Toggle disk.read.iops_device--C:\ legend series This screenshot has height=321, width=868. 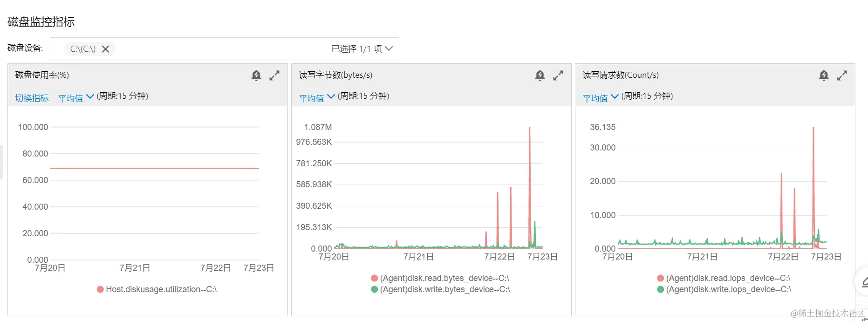(x=724, y=278)
